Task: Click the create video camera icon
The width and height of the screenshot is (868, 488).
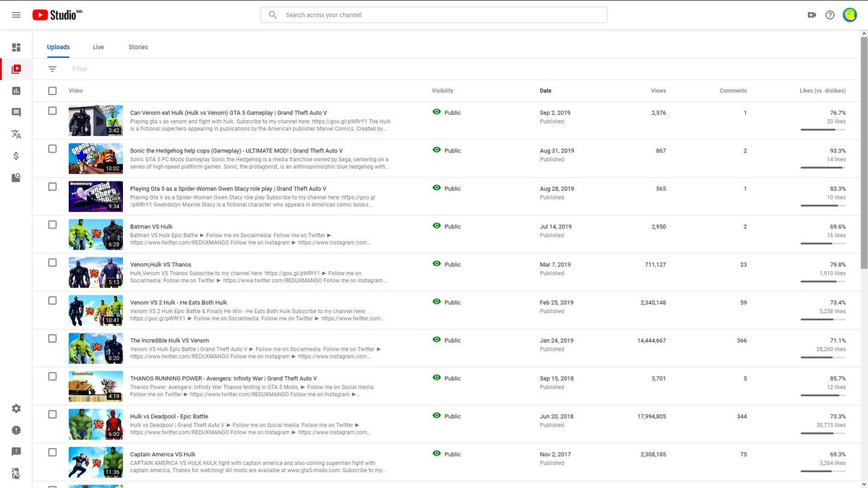Action: point(812,14)
